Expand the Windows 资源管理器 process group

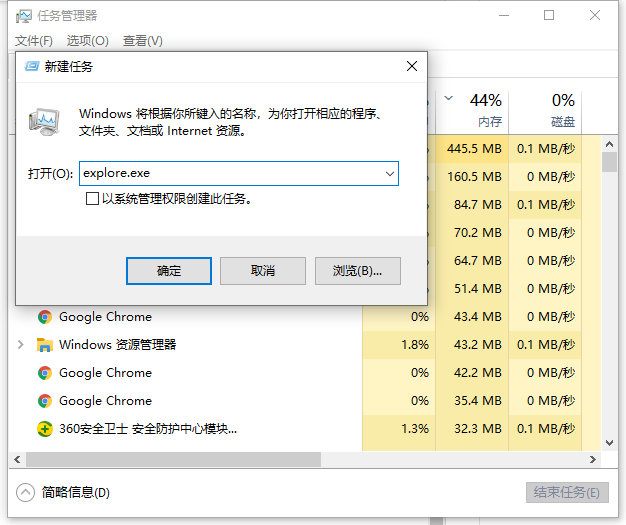[21, 345]
